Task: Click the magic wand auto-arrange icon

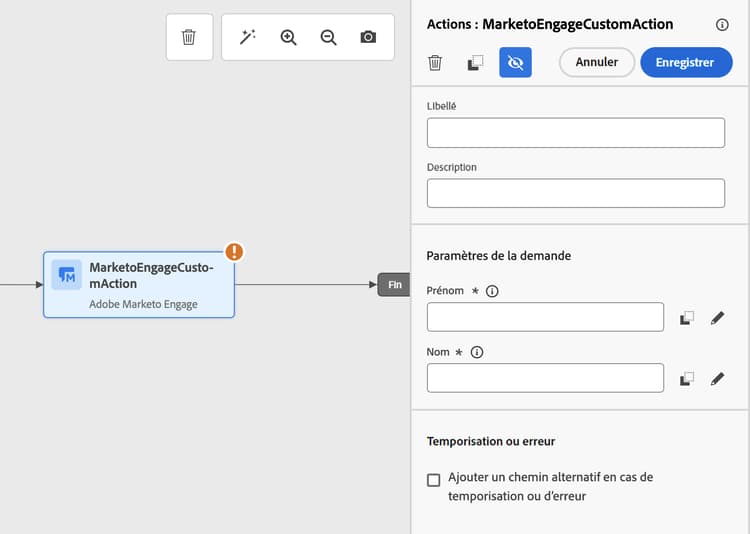Action: [248, 37]
